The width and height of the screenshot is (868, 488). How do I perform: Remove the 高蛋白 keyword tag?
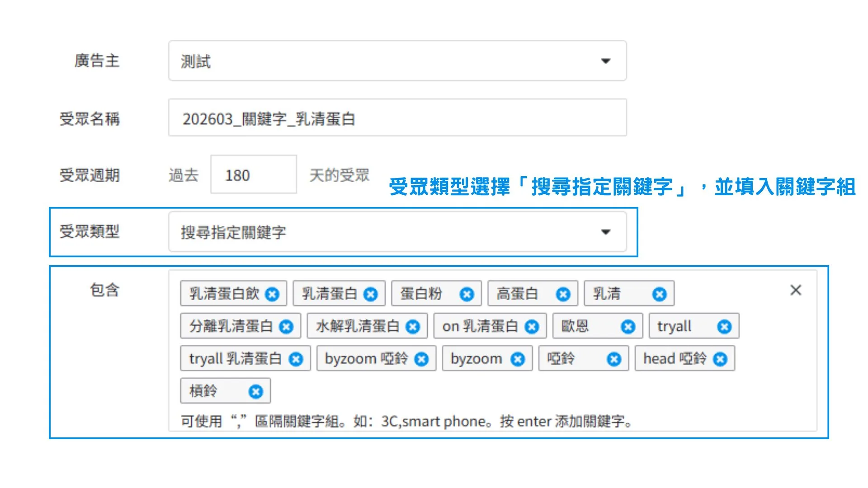click(563, 293)
